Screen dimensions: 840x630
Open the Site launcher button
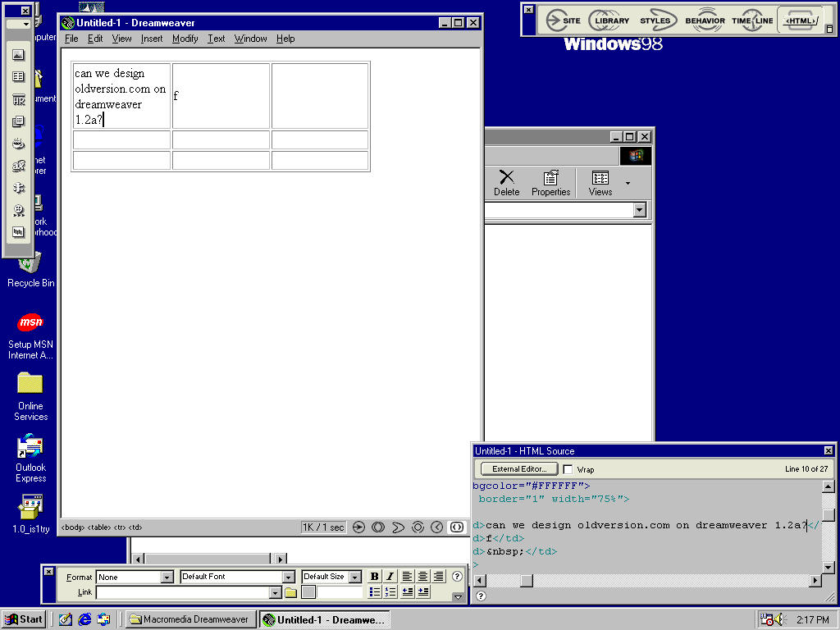tap(563, 21)
